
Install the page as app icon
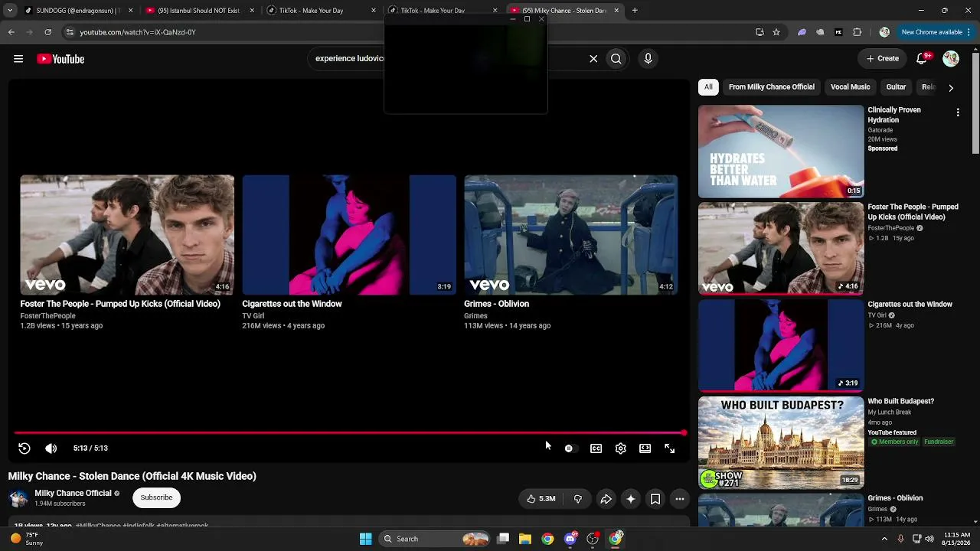pos(759,32)
